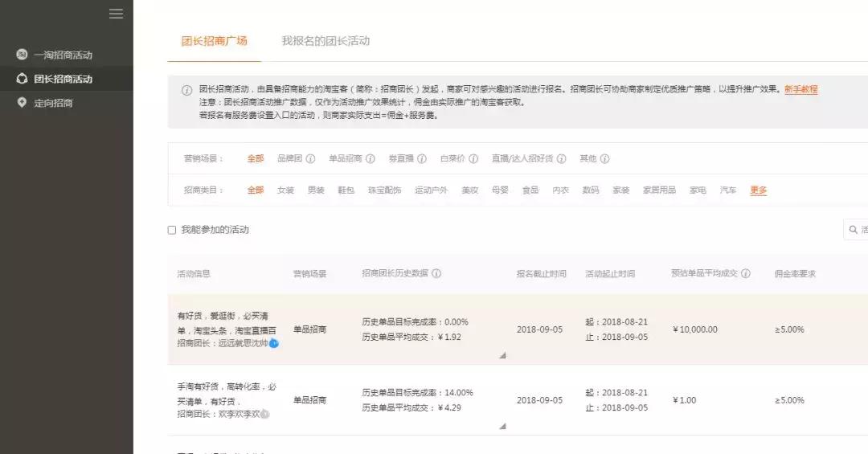The width and height of the screenshot is (868, 454).
Task: Click info icon next to 品牌团
Action: (x=310, y=159)
